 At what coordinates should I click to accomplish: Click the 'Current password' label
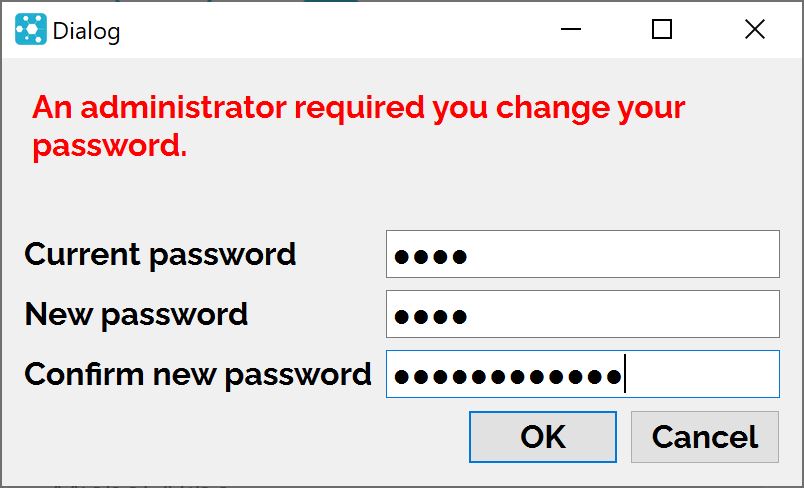160,255
